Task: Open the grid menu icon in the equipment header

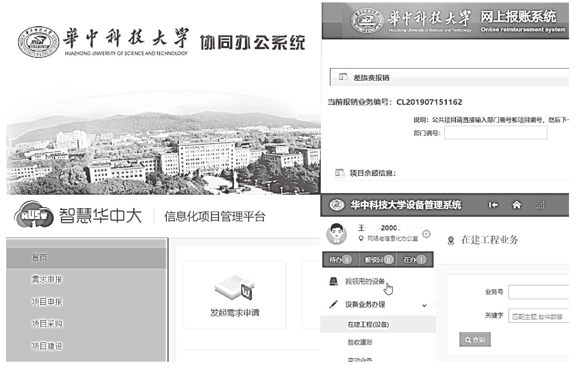Action: (540, 205)
